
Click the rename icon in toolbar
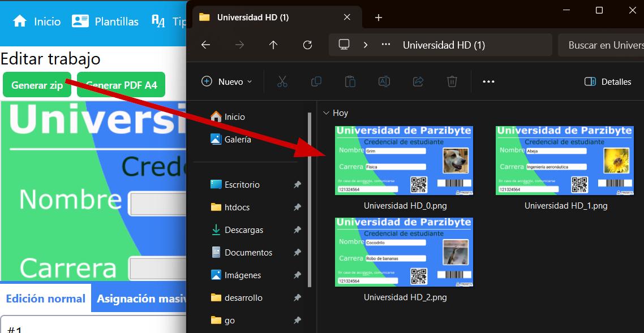[x=384, y=81]
